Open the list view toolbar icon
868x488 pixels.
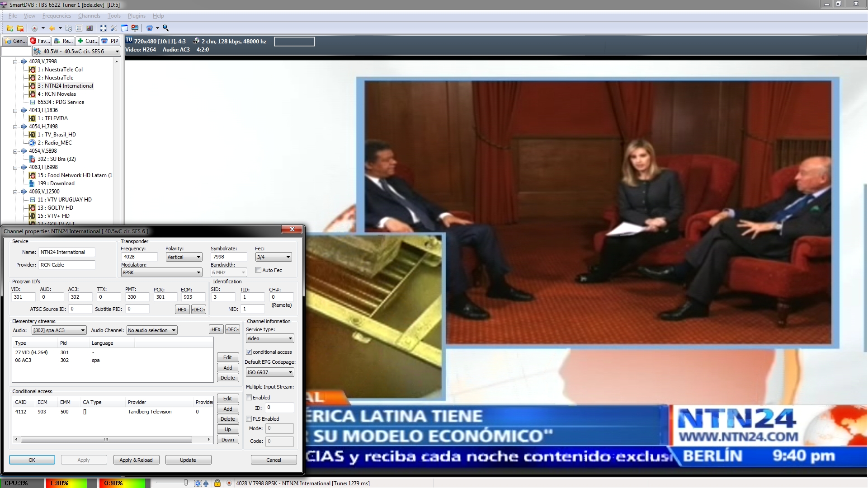79,28
